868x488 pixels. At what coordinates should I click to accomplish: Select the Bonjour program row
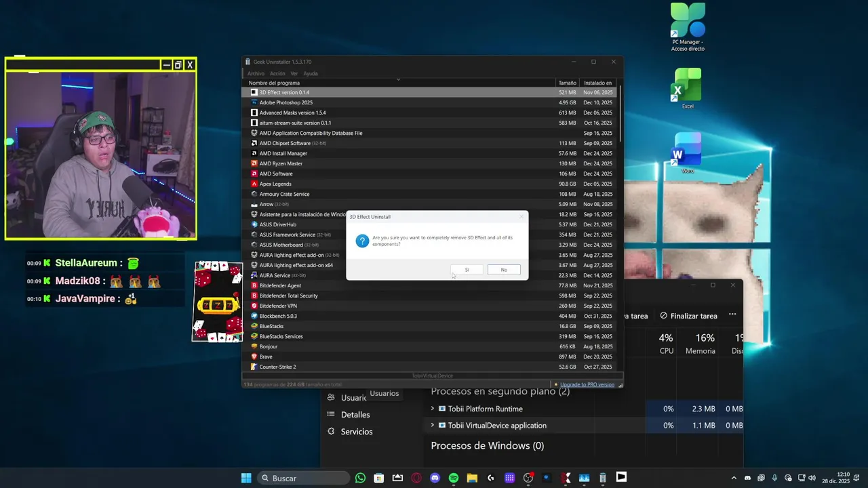click(x=429, y=346)
